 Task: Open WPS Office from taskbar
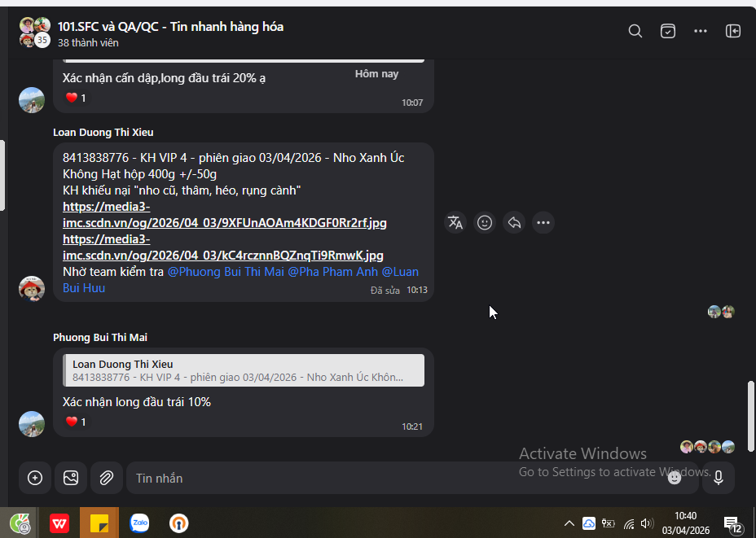(59, 523)
